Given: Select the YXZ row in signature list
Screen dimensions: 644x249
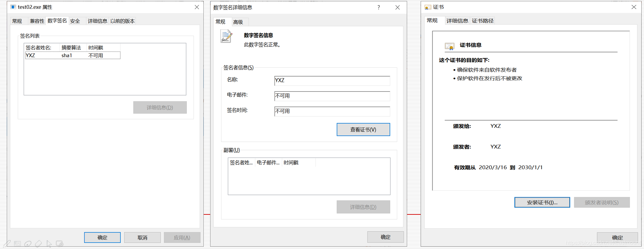Looking at the screenshot, I should pyautogui.click(x=73, y=56).
